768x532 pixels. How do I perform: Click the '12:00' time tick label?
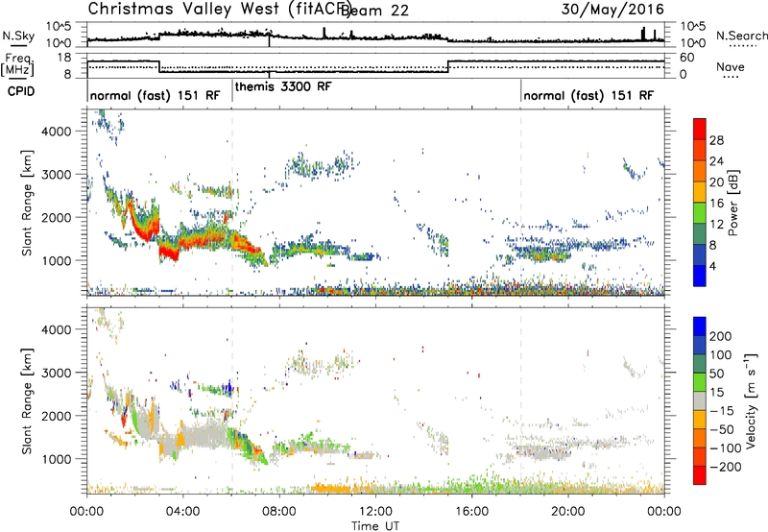[375, 512]
